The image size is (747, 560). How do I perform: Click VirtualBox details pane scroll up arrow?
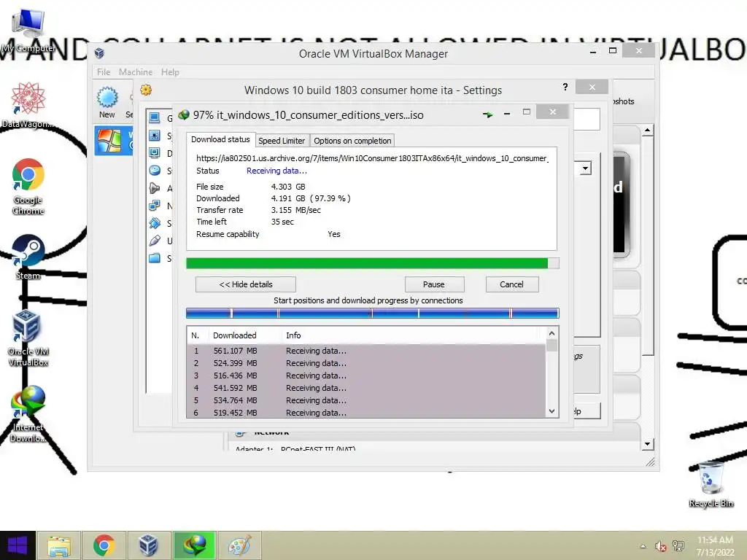click(647, 130)
